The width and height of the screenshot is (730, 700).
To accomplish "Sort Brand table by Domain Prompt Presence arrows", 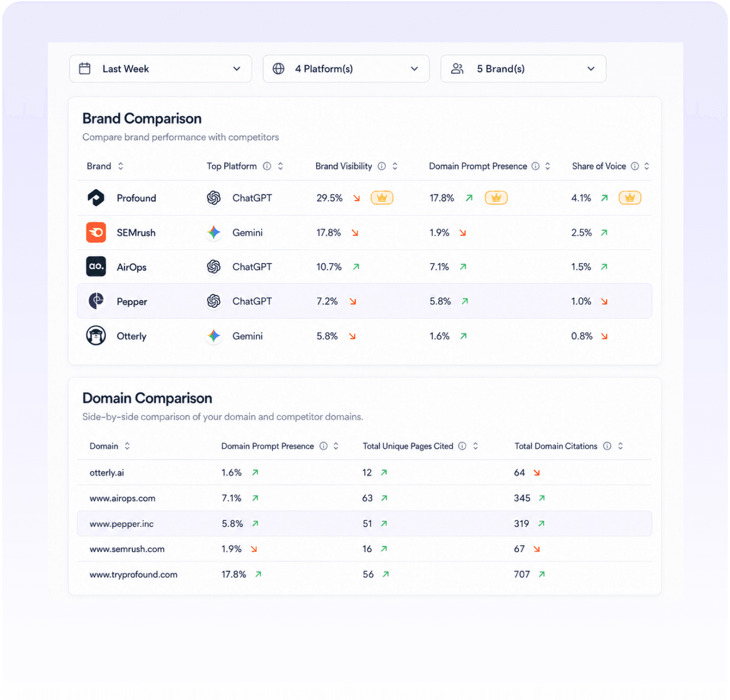I will [x=547, y=166].
